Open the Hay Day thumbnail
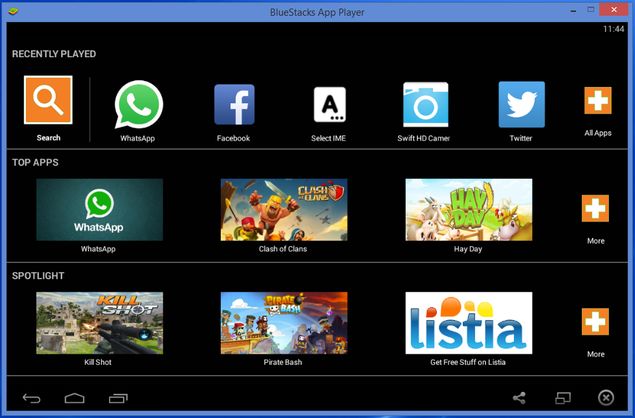 pos(469,210)
